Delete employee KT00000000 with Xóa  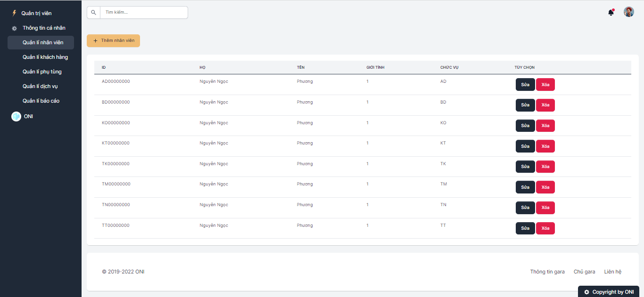coord(545,146)
